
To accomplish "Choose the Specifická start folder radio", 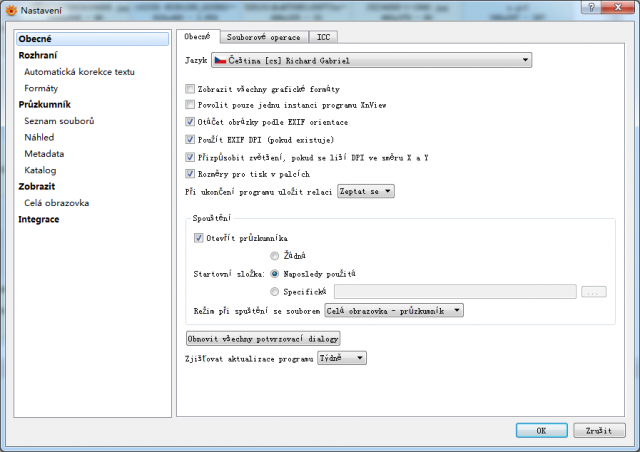I will 274,292.
